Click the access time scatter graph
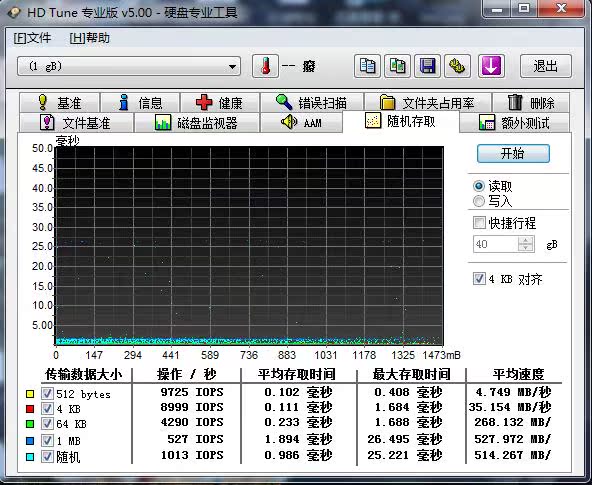Viewport: 592px width, 485px height. point(249,246)
